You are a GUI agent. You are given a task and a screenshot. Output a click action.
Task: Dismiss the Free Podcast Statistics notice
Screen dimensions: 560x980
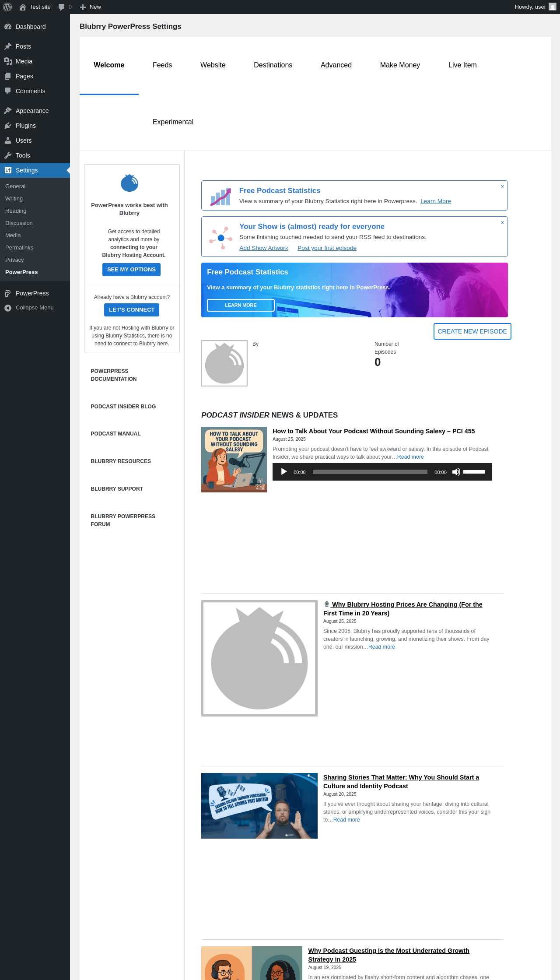tap(502, 186)
